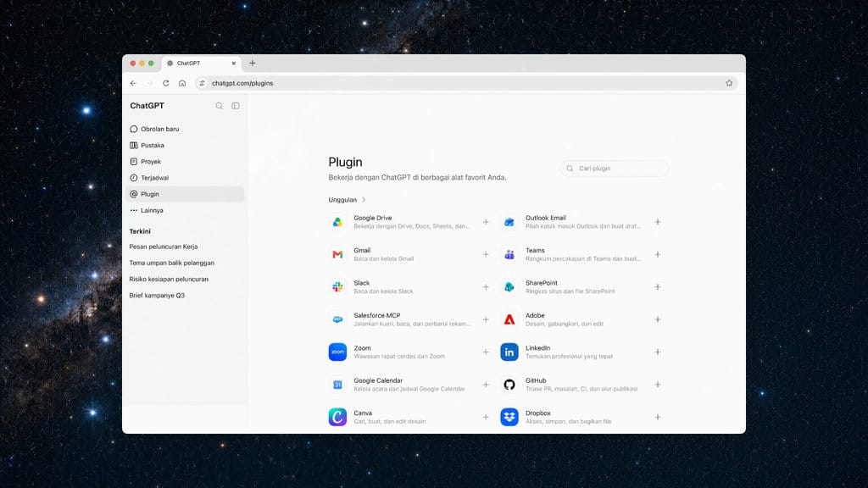
Task: Open Pustaka in sidebar
Action: pos(186,145)
